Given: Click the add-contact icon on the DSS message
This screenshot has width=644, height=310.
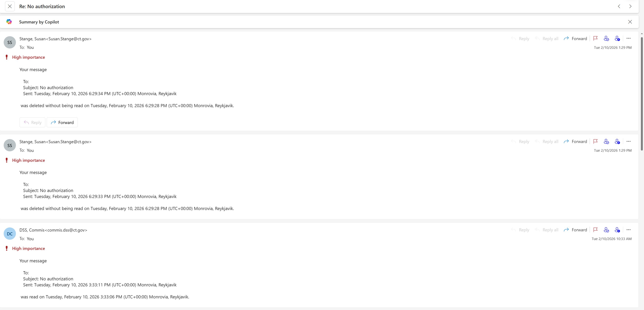Looking at the screenshot, I should 617,230.
